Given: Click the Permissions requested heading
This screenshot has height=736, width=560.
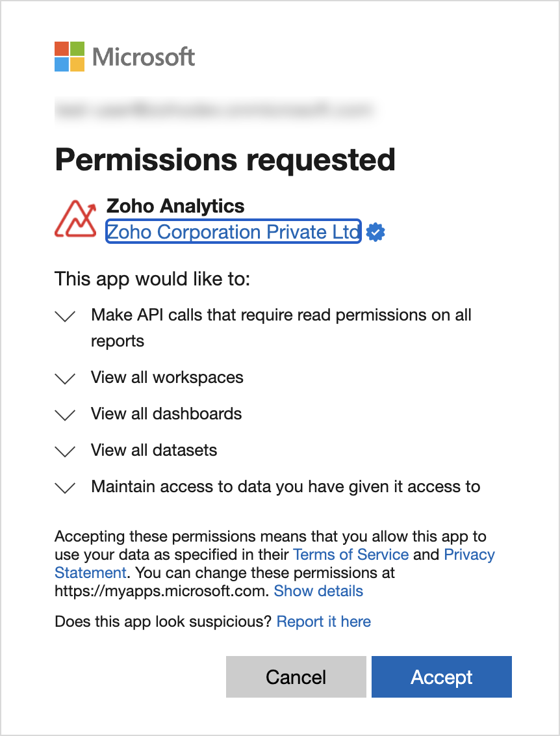Looking at the screenshot, I should coord(225,160).
